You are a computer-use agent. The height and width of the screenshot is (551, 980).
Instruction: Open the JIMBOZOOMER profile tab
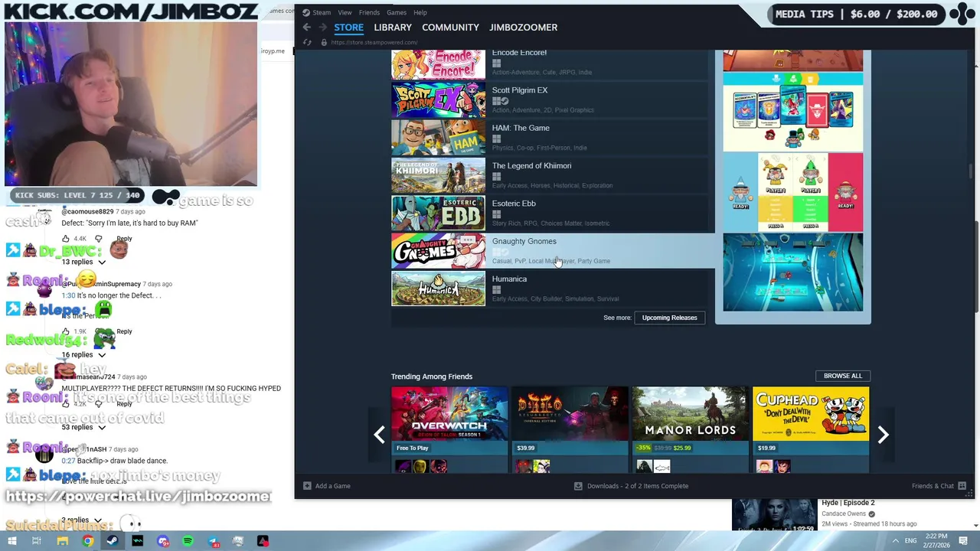pyautogui.click(x=524, y=28)
